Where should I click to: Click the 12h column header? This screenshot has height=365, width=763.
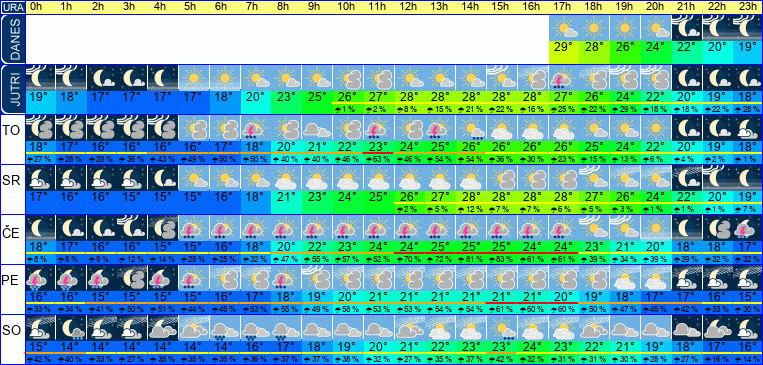pyautogui.click(x=410, y=7)
